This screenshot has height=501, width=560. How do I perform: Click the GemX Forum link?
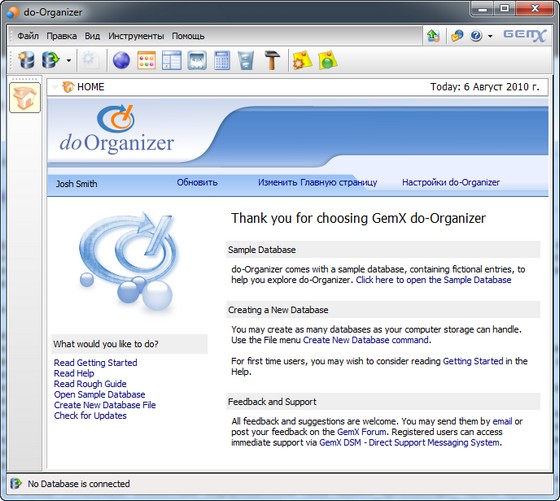pyautogui.click(x=361, y=432)
